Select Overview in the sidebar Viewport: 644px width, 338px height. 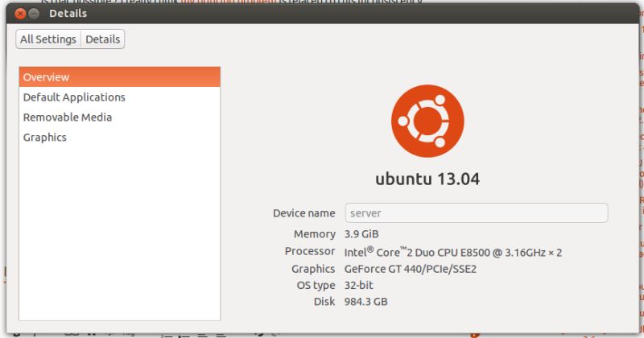119,77
